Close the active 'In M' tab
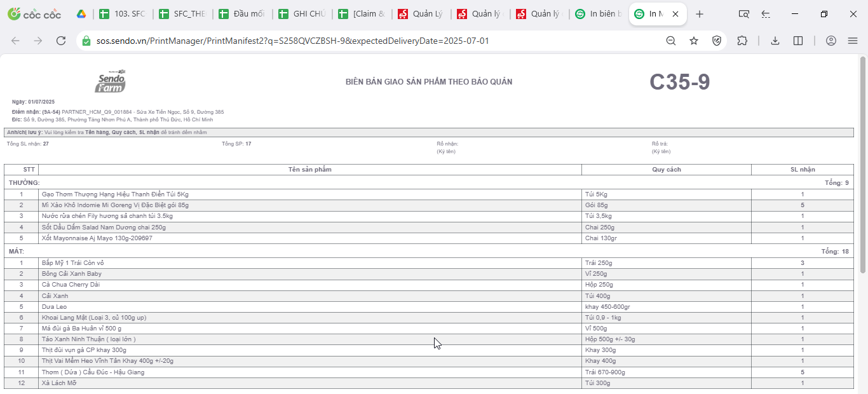 (675, 14)
